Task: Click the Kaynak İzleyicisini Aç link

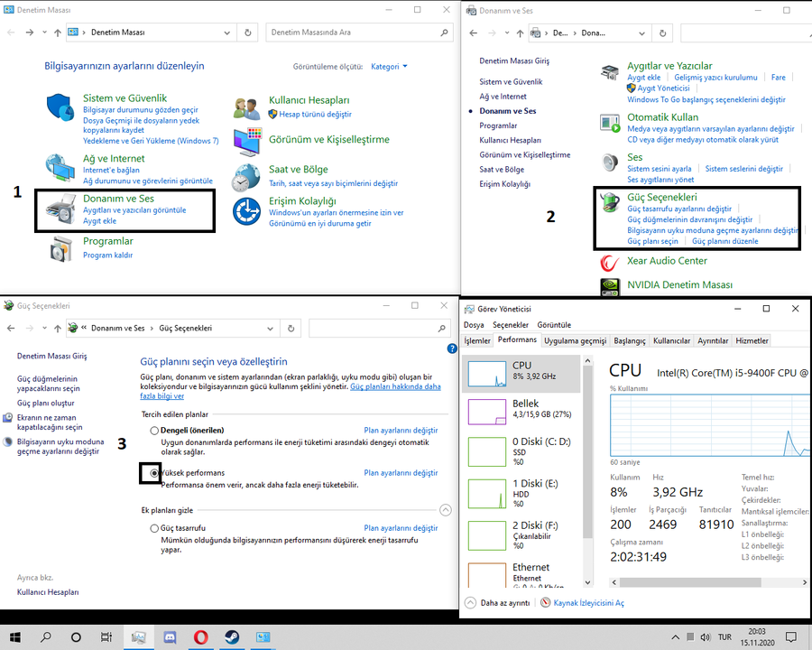Action: [x=588, y=603]
